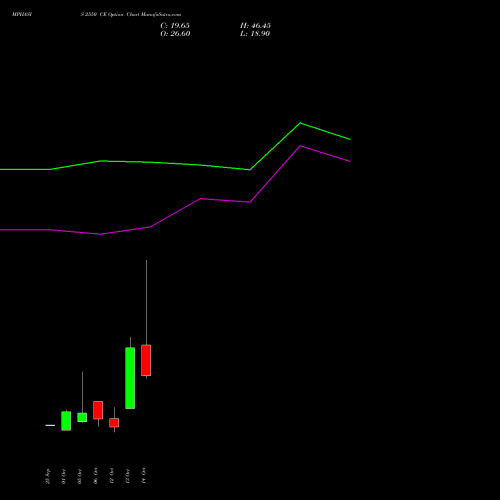
Task: Click the red 06 Oct candlestick
Action: [x=98, y=410]
